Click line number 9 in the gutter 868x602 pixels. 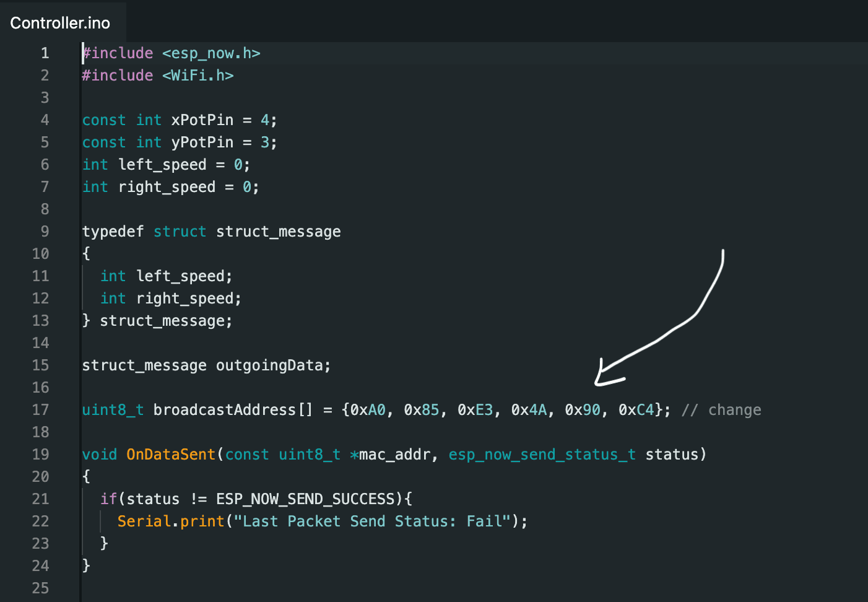click(x=45, y=232)
